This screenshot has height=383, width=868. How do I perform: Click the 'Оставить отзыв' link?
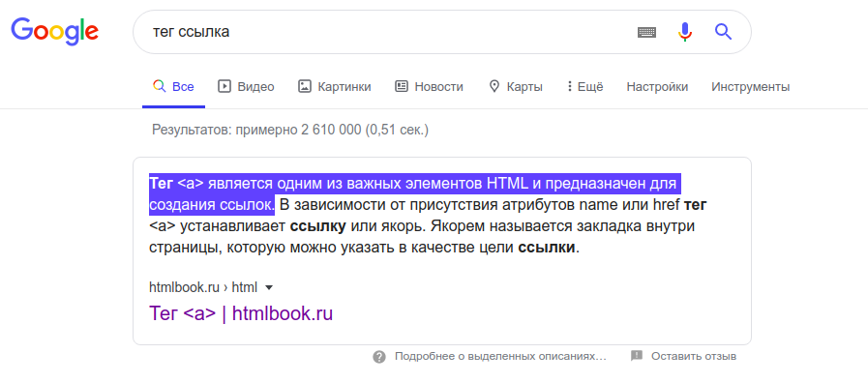click(x=694, y=357)
